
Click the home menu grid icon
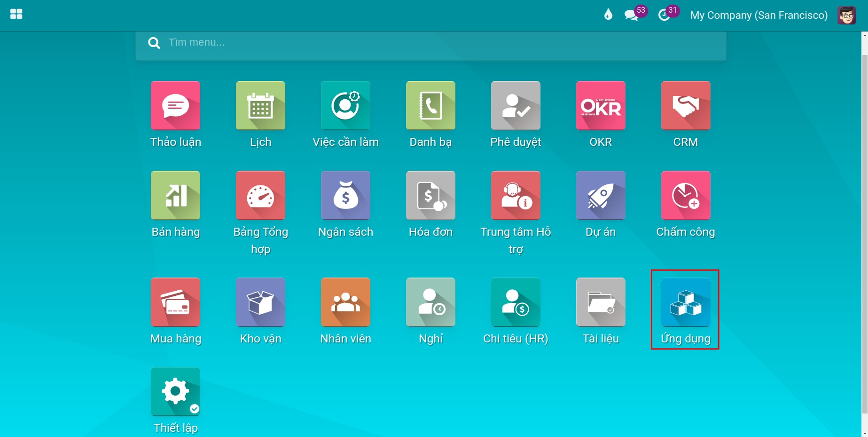[16, 14]
